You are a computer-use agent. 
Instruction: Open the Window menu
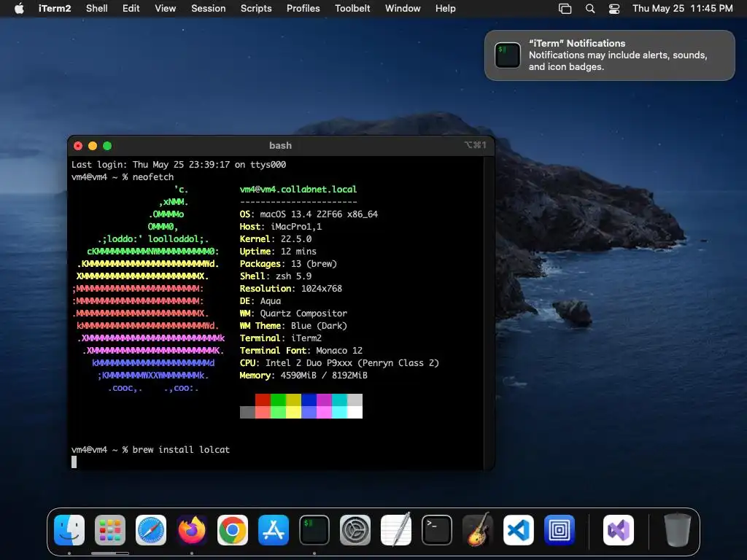click(403, 9)
